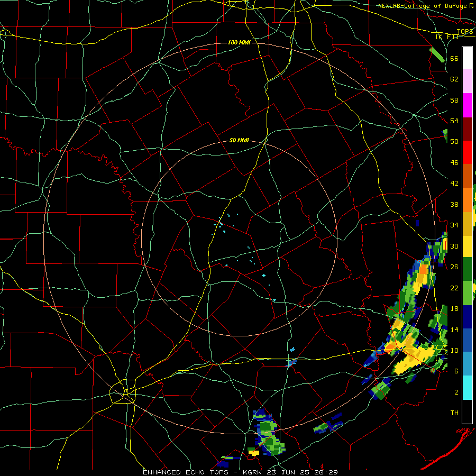Click the '42' value on the legend
Screen dimensions: 476x476
(454, 184)
